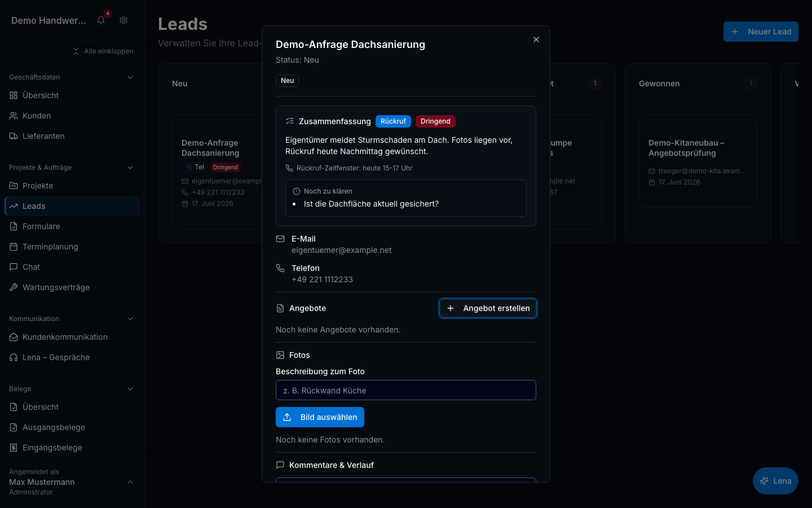The height and width of the screenshot is (508, 812).
Task: Click the Ausgangsbelege document icon
Action: [14, 427]
